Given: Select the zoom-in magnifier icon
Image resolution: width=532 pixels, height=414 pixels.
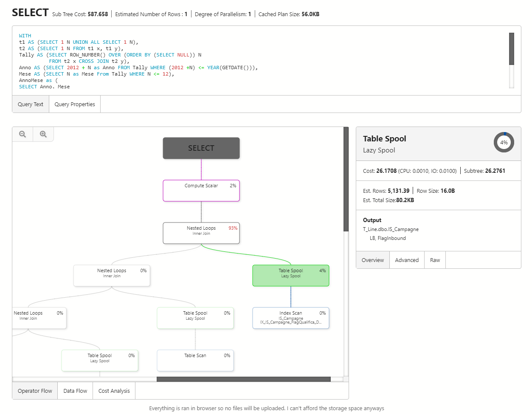Looking at the screenshot, I should (43, 134).
